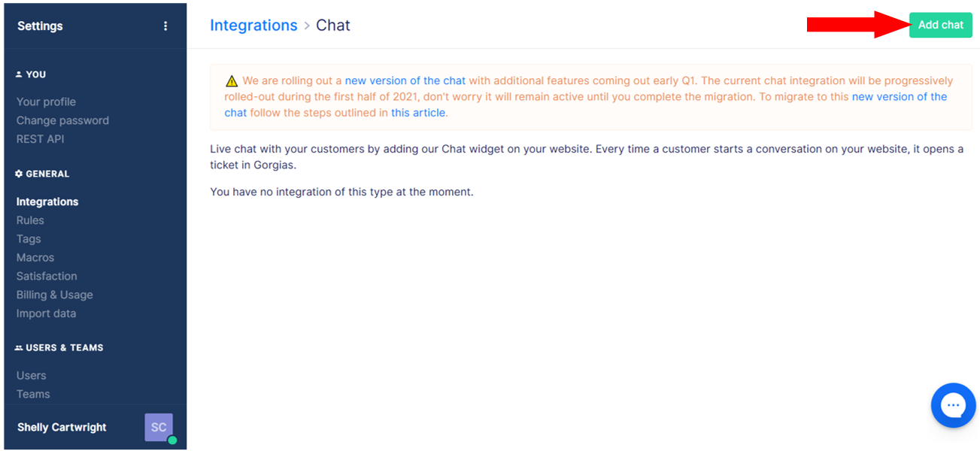Click the yellow warning triangle icon
This screenshot has width=980, height=454.
pos(232,81)
